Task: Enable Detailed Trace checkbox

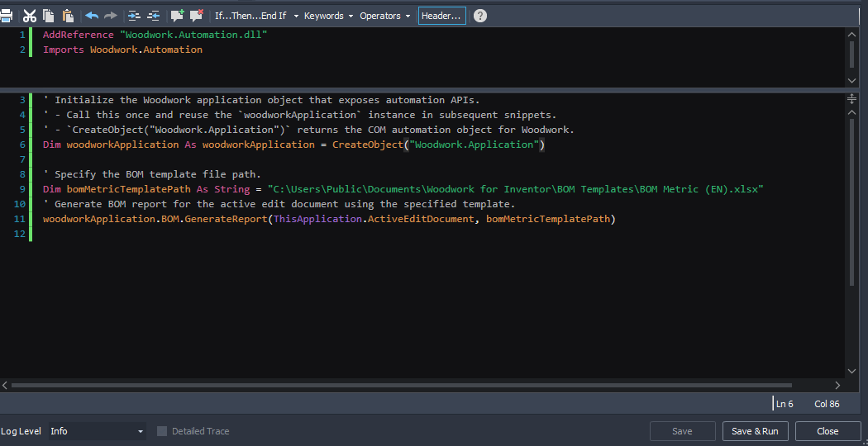Action: point(162,431)
